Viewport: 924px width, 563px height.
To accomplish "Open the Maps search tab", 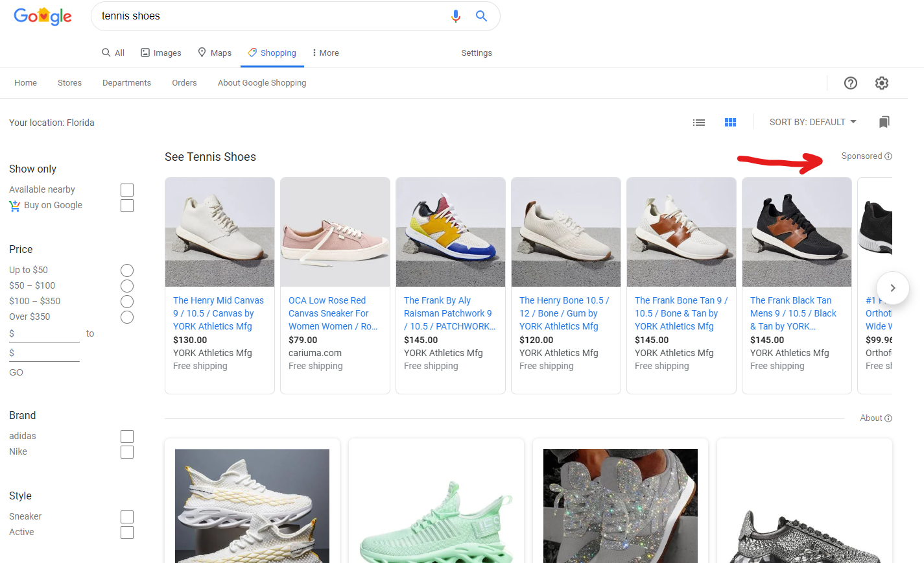I will click(214, 53).
